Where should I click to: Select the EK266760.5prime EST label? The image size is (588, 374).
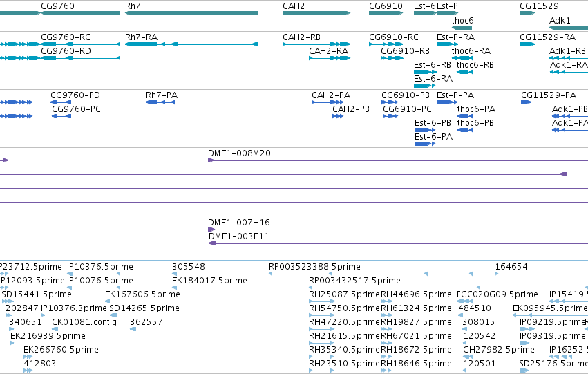(61, 350)
